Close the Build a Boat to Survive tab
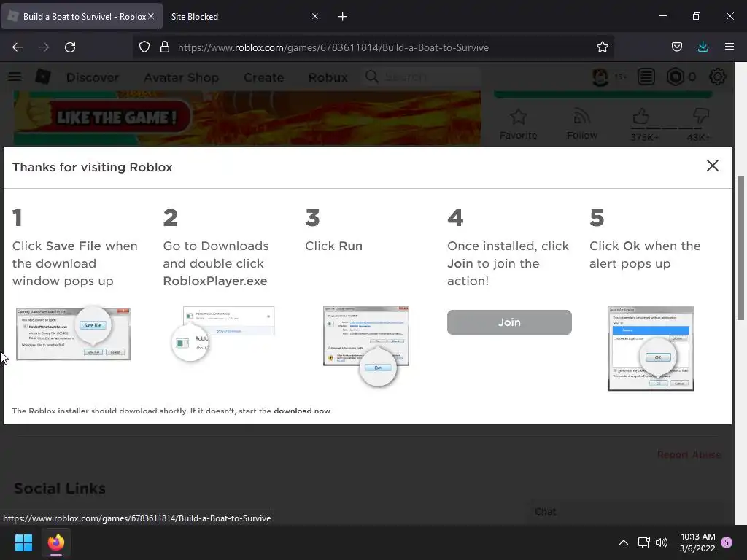The height and width of the screenshot is (560, 747). click(x=151, y=16)
